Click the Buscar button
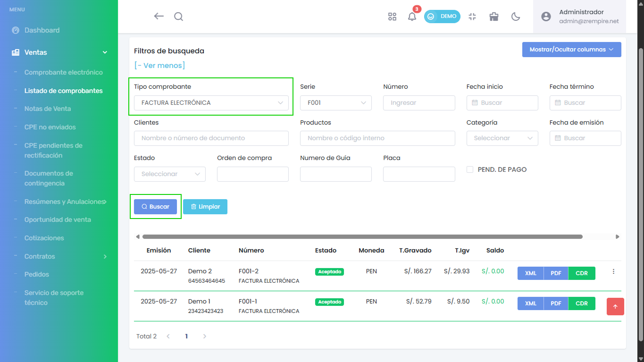This screenshot has width=644, height=362. 155,207
